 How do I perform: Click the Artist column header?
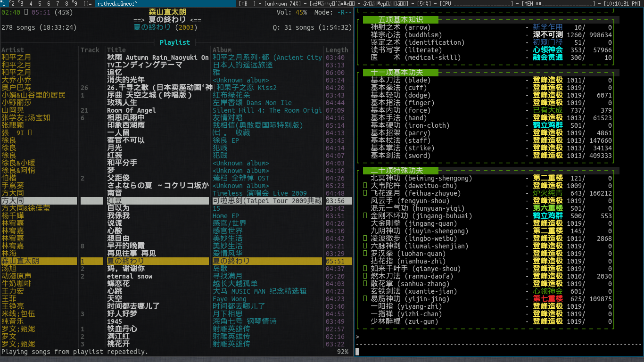(13, 50)
